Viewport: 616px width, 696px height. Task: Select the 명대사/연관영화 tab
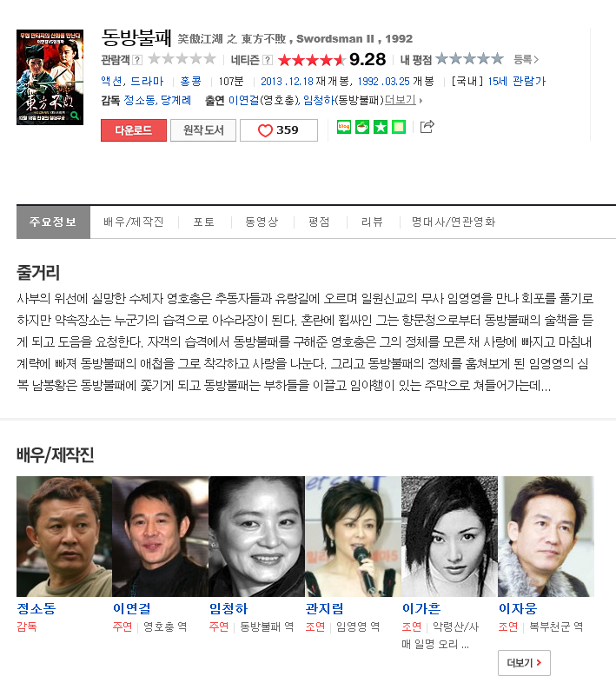454,222
